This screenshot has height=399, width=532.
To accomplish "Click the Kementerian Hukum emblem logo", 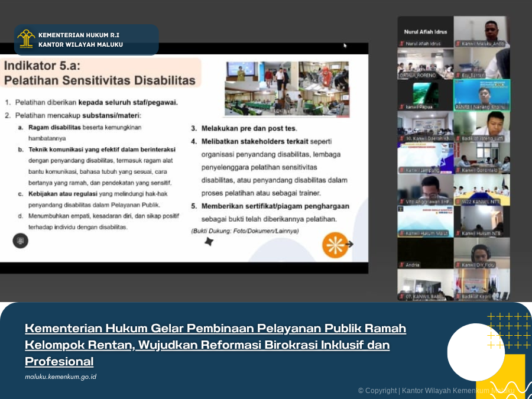I will [26, 38].
